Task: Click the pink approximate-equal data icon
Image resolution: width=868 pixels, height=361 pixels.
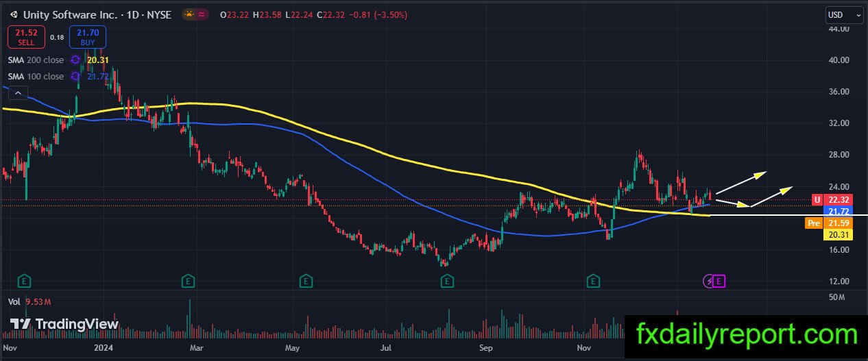Action: click(202, 14)
